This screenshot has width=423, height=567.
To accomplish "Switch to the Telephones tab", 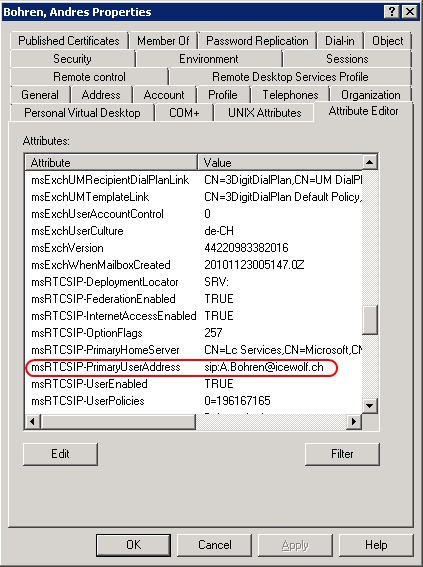I will pos(290,95).
